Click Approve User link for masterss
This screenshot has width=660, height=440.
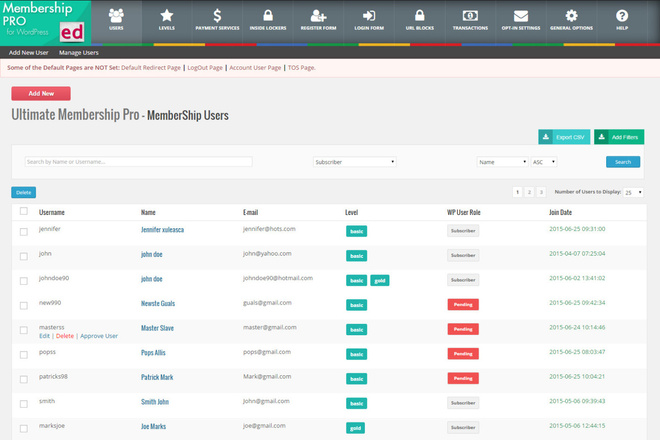pyautogui.click(x=99, y=336)
